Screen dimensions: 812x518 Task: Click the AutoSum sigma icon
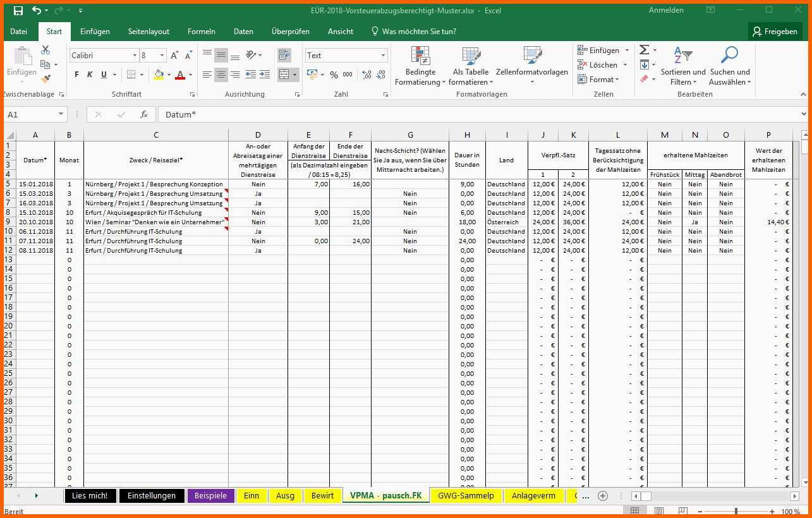coord(644,50)
